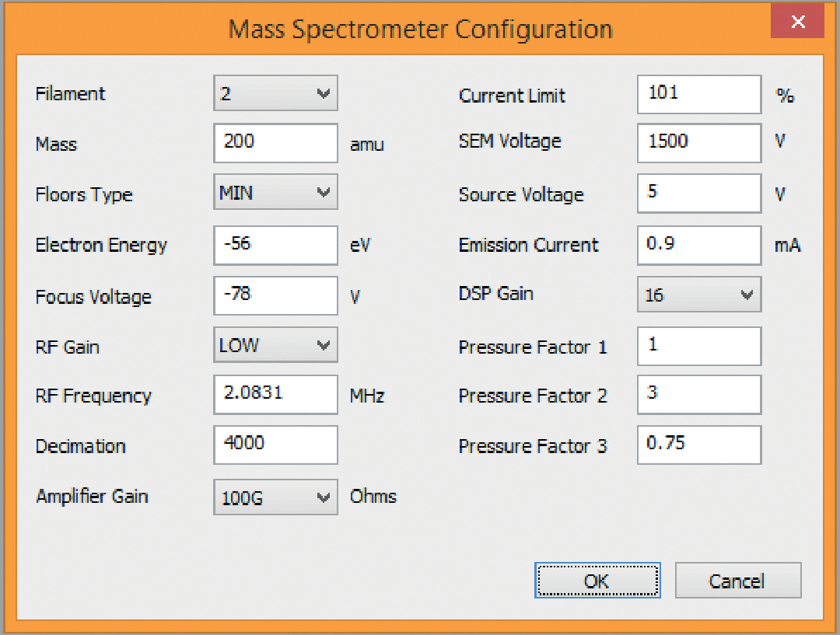Focus the Pressure Factor 3 field
The image size is (840, 635).
tap(698, 445)
